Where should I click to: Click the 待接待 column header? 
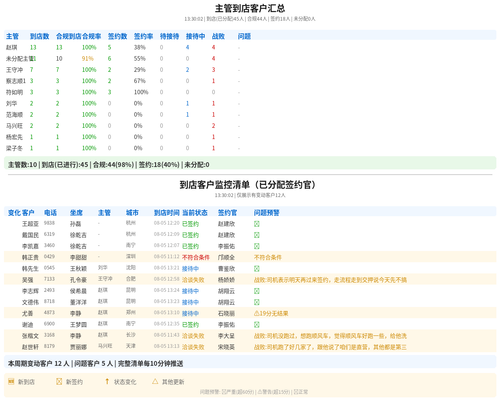tap(169, 36)
